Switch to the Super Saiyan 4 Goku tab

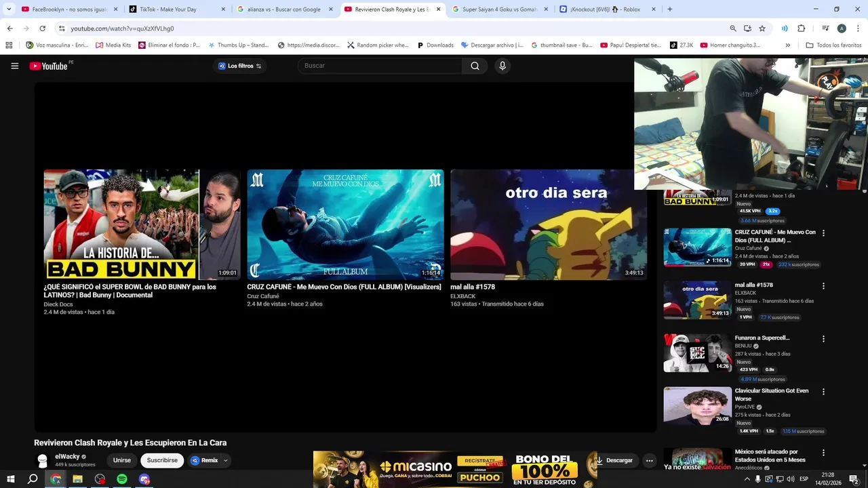tap(499, 9)
